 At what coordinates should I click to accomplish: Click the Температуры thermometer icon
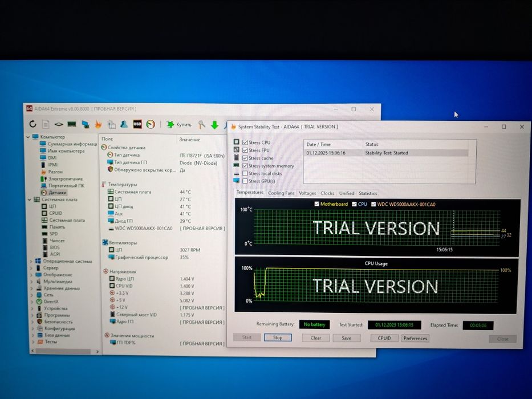click(104, 184)
